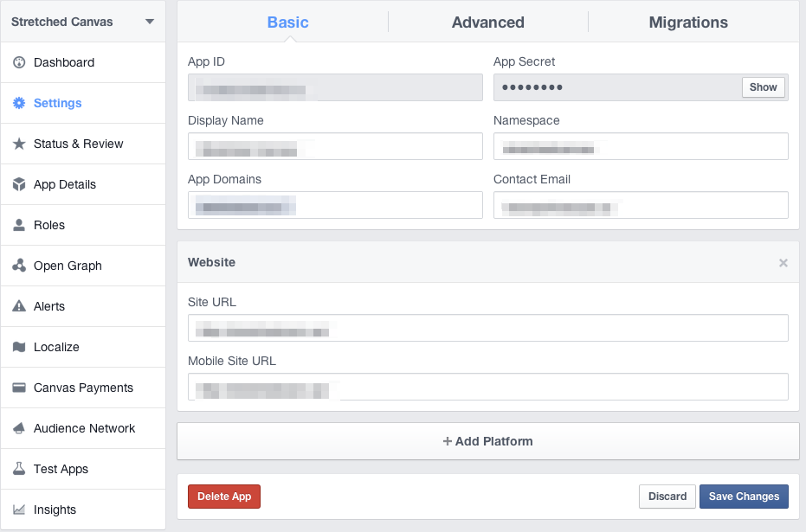Click the Insights chart icon
Screen dimensions: 806x532
[19, 510]
